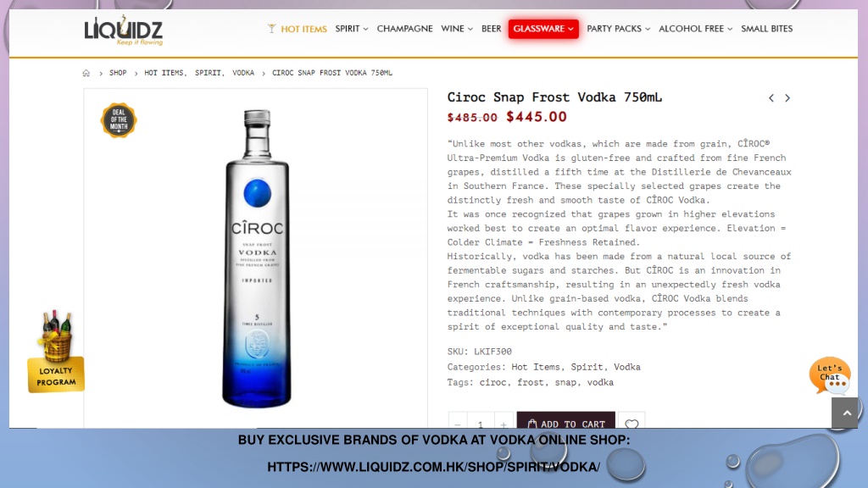Open the Hot Items menu
This screenshot has width=868, height=488.
(298, 29)
